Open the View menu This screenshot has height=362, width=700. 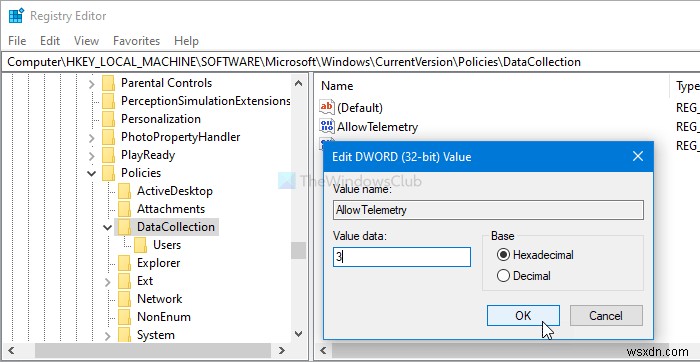click(86, 41)
